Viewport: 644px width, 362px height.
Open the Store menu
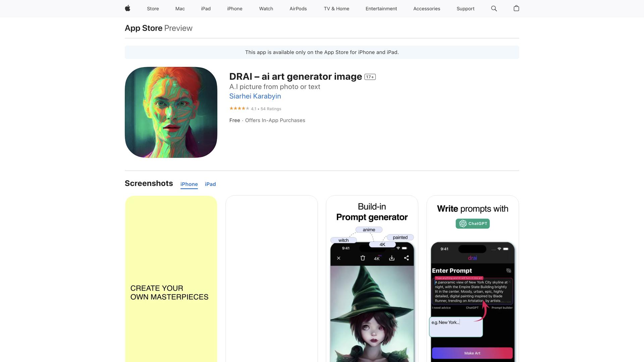(x=153, y=9)
